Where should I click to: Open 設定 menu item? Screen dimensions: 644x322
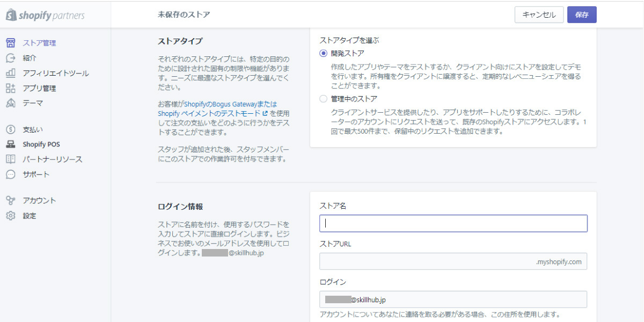[30, 216]
